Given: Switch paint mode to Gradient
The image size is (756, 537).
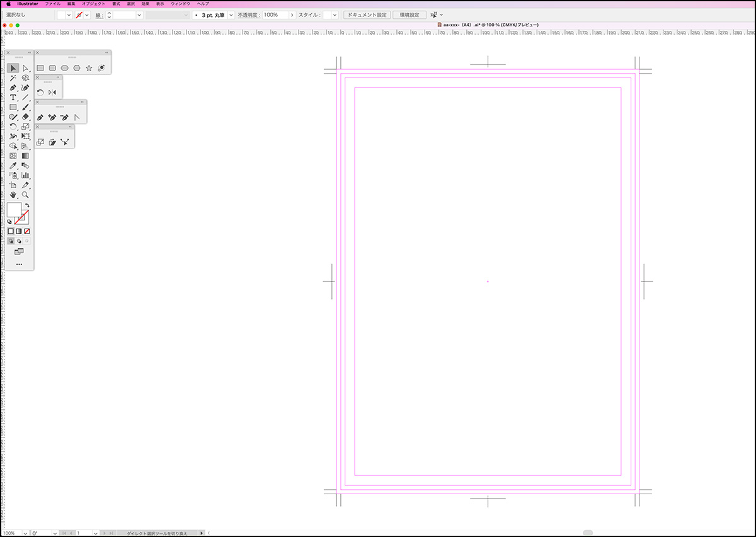Looking at the screenshot, I should click(18, 231).
